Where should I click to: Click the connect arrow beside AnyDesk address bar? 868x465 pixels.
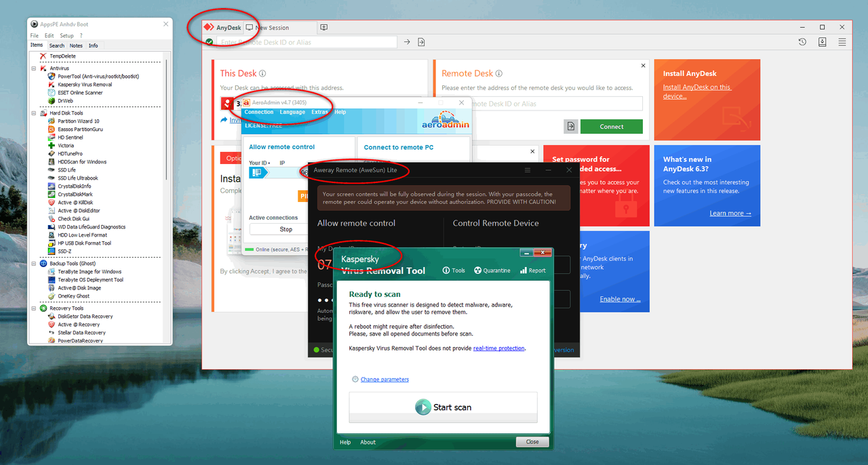407,42
